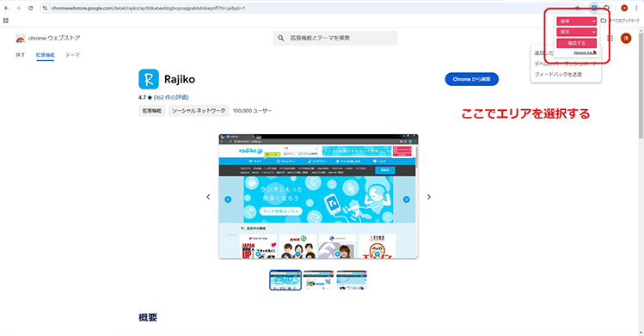Click the browser forward arrow

18,8
